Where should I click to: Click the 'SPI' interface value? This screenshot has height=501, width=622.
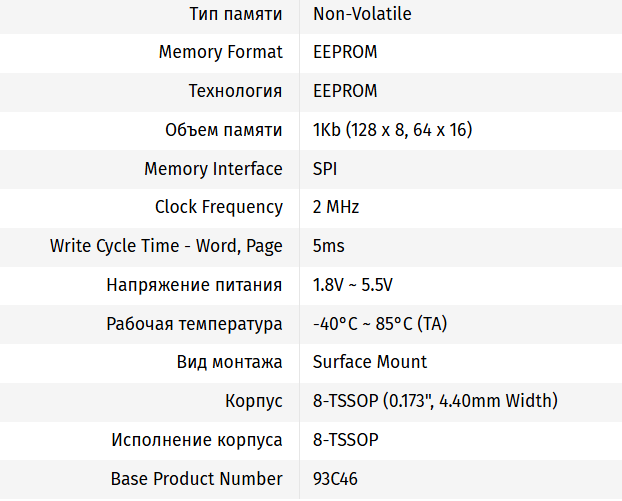click(x=325, y=169)
